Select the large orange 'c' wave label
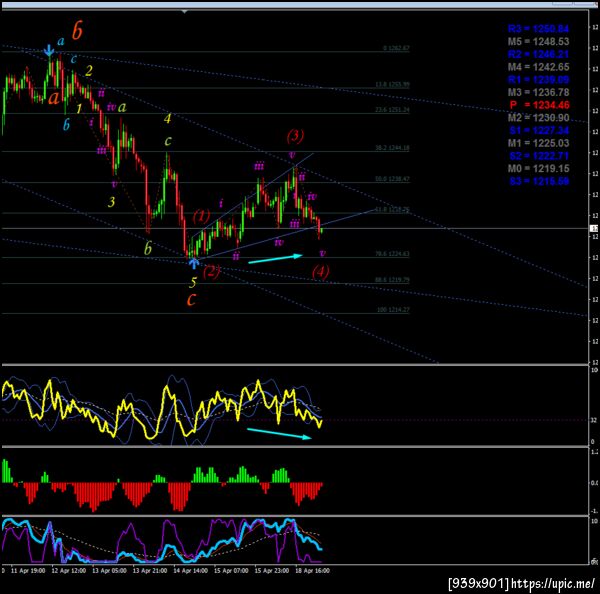This screenshot has width=600, height=594. point(191,299)
